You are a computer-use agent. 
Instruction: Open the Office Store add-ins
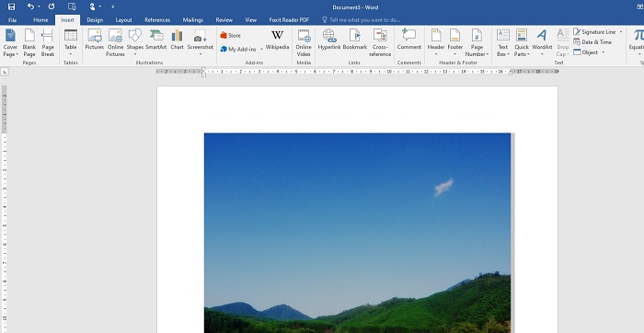(230, 35)
